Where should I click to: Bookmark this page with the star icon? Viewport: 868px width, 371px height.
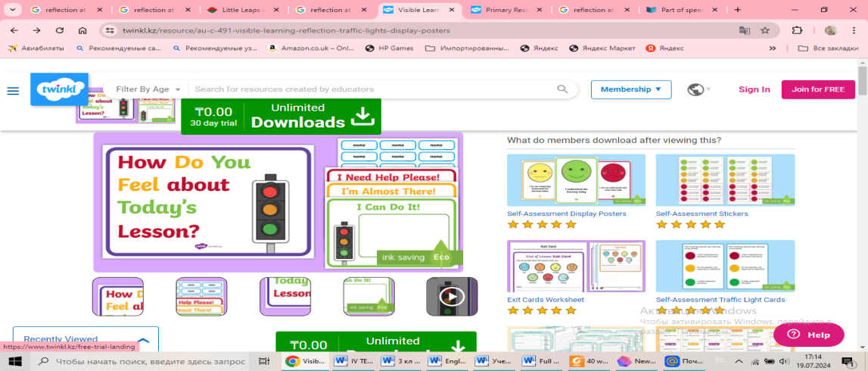point(764,30)
